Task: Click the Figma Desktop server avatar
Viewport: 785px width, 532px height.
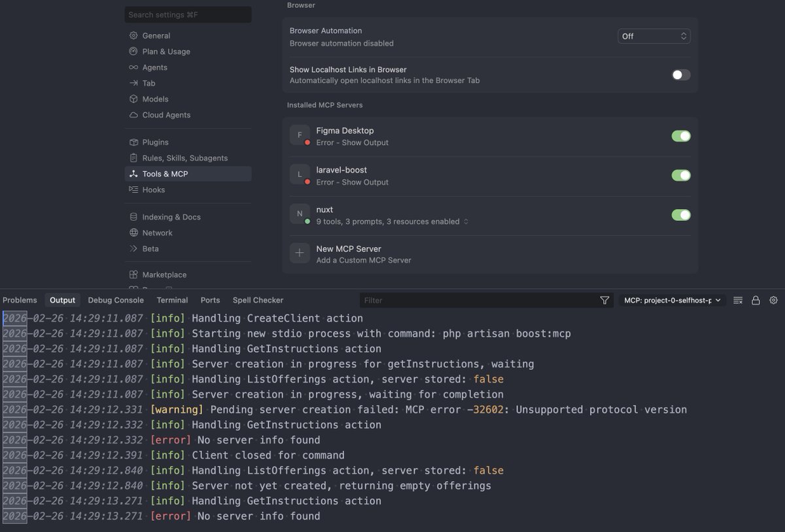Action: click(x=300, y=135)
